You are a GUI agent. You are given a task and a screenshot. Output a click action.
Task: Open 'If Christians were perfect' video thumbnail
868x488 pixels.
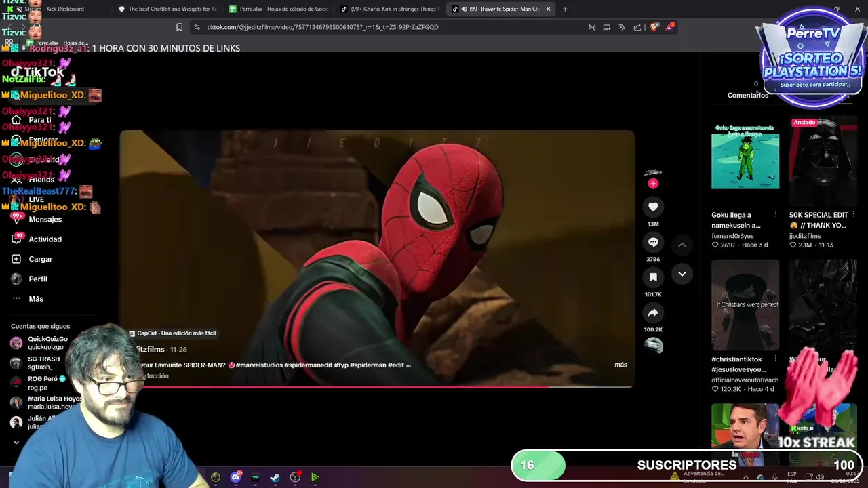point(745,305)
